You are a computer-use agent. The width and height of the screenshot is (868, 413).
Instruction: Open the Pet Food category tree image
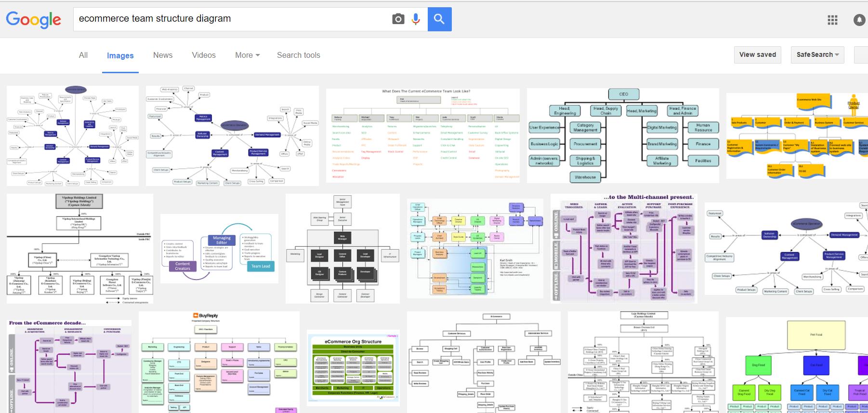click(797, 365)
